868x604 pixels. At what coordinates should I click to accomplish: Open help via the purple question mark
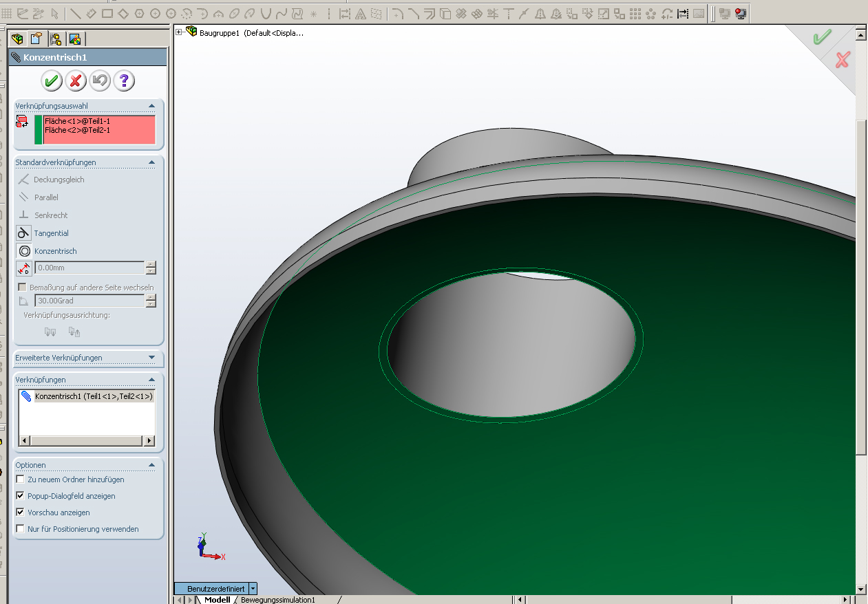124,81
